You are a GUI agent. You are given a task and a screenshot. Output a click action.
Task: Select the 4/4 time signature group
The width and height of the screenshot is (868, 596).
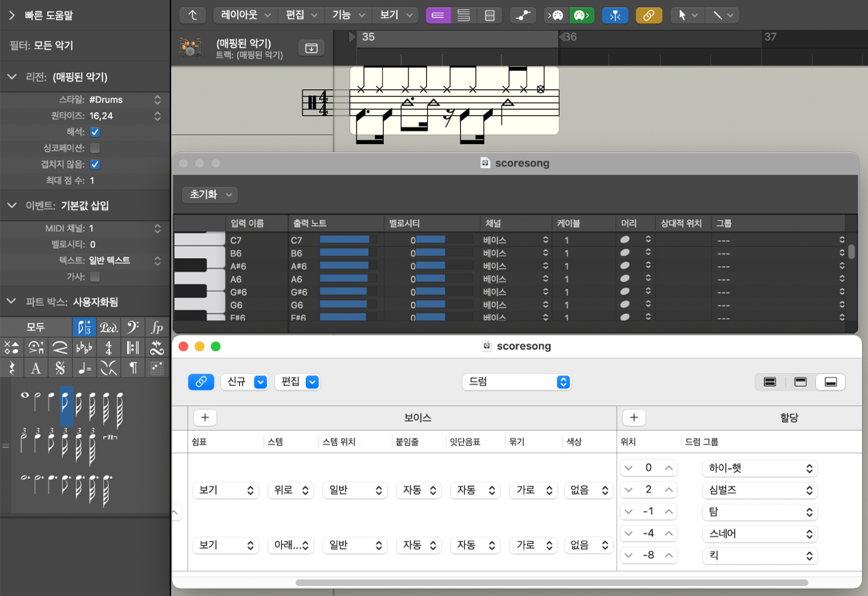109,347
